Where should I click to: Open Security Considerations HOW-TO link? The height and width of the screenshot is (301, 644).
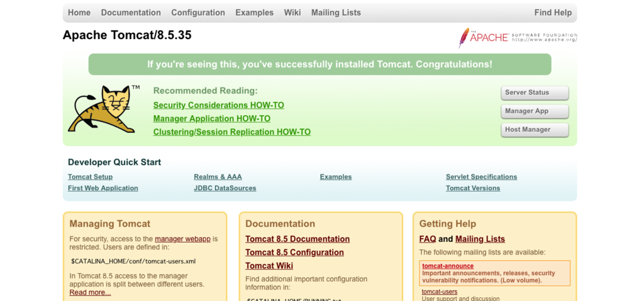218,105
